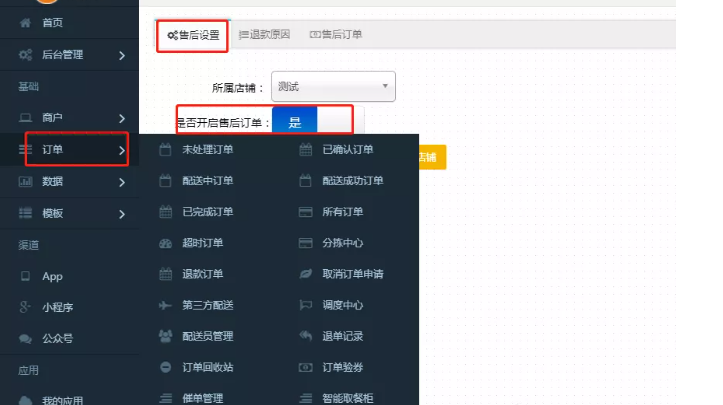Screen dimensions: 723x405
Task: Click the calendar icon beside 配送成功订单
Action: coord(305,180)
